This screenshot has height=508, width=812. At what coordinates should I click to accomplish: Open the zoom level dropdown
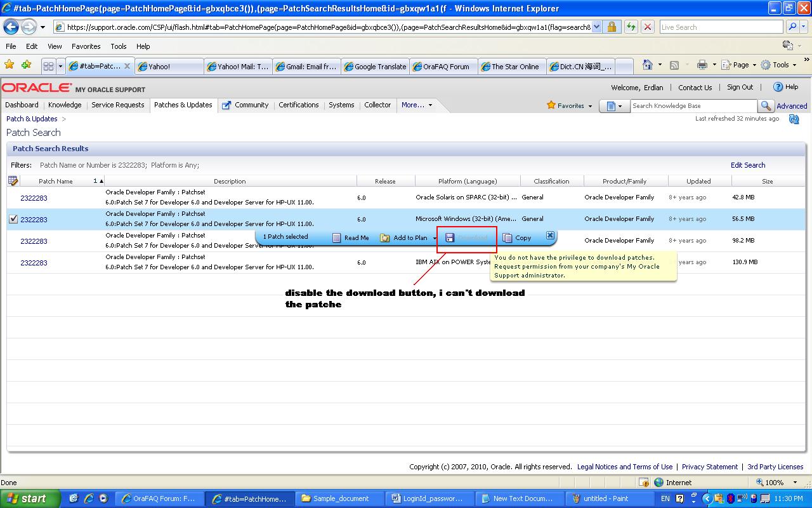click(796, 483)
